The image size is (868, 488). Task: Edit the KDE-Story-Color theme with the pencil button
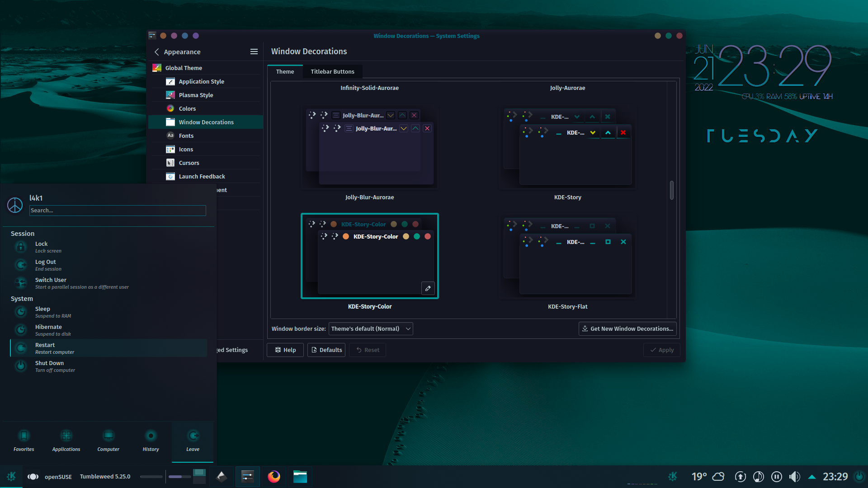click(428, 288)
